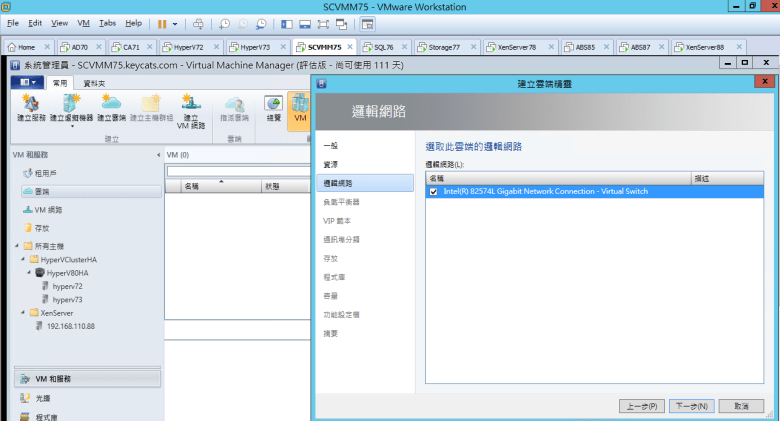Collapse the HyperVClusterHA folder node
This screenshot has height=421, width=780.
(x=24, y=259)
